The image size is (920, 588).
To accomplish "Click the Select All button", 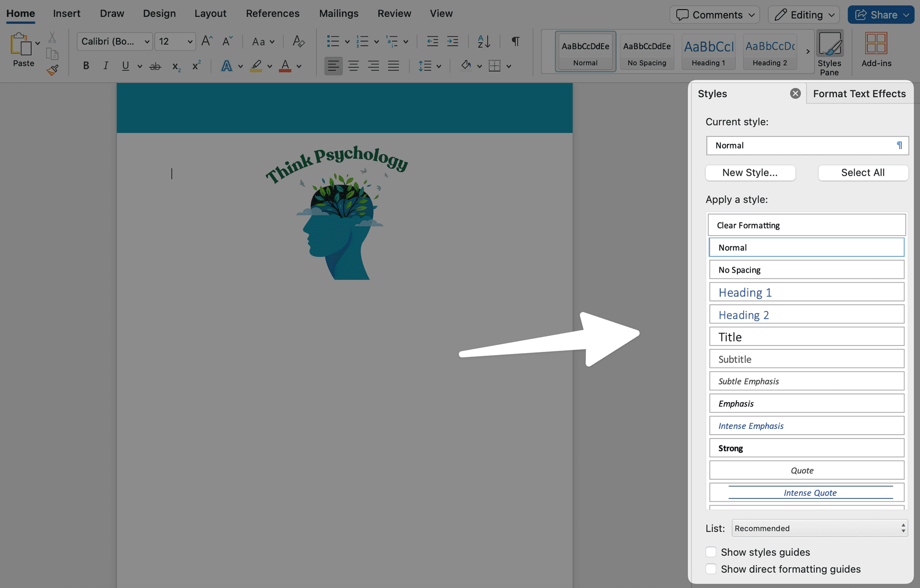I will click(x=862, y=173).
